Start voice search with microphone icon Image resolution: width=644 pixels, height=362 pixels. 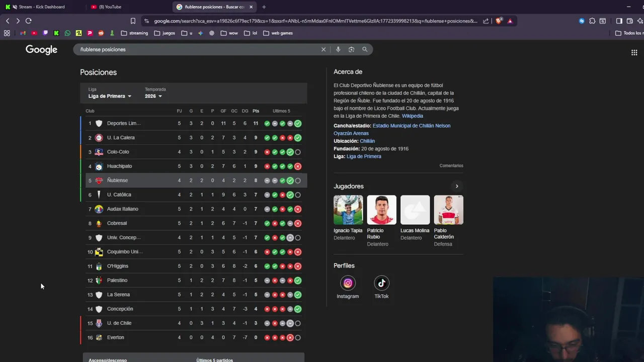(338, 49)
